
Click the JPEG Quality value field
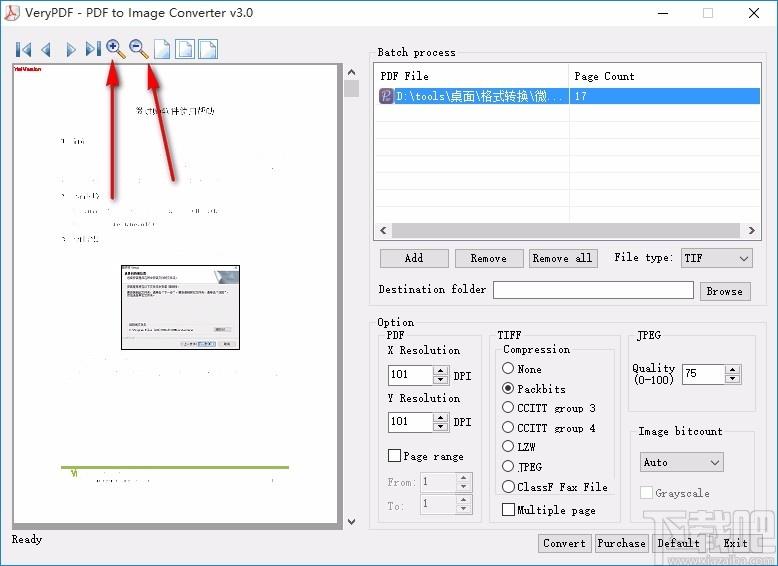point(704,374)
